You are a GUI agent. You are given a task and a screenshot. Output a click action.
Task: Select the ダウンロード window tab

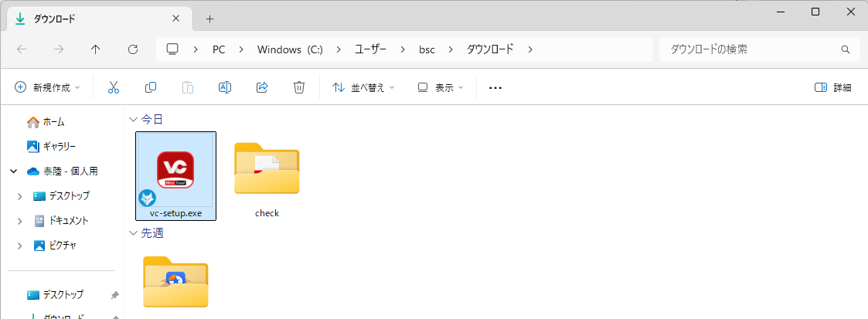point(100,19)
